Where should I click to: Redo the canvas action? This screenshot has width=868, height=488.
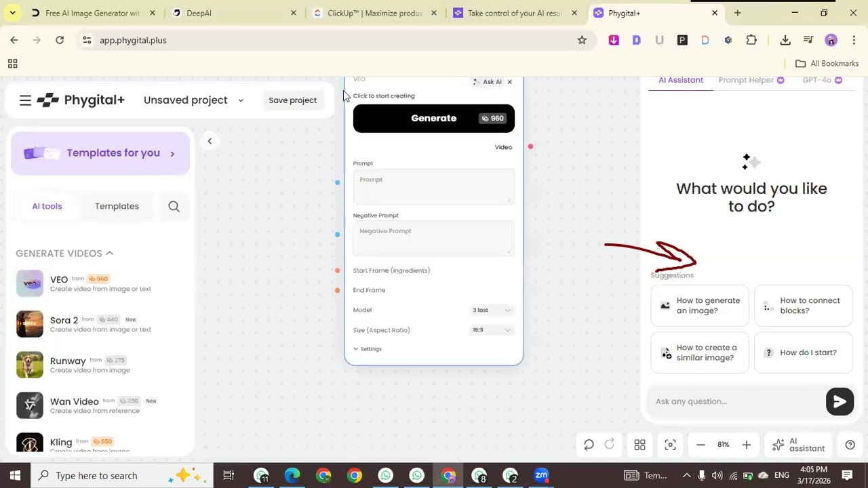click(610, 445)
